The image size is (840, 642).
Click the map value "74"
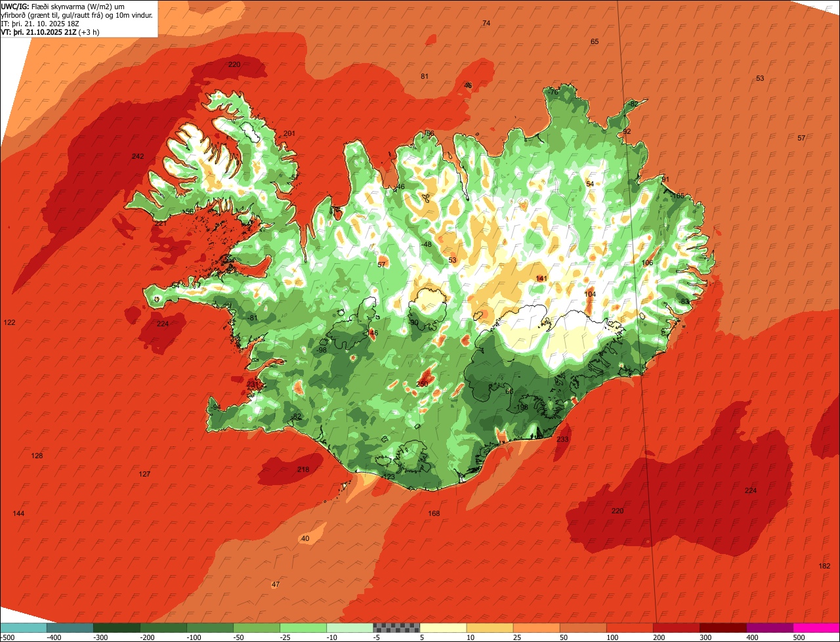pos(486,23)
